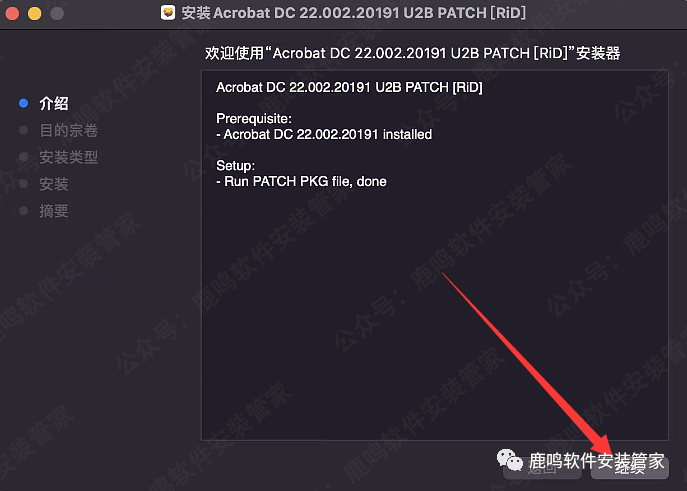687x491 pixels.
Task: Click the 欢迎使用 welcome heading text
Action: [412, 53]
